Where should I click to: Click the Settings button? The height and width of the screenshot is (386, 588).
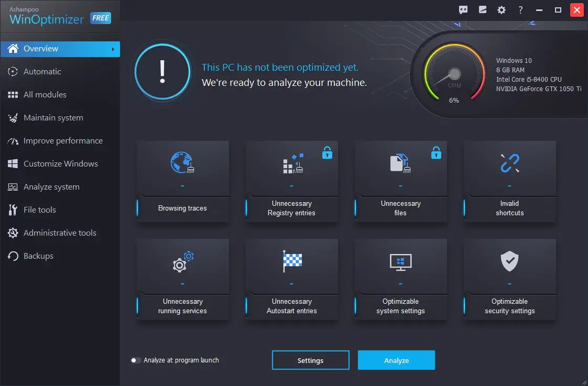(310, 360)
